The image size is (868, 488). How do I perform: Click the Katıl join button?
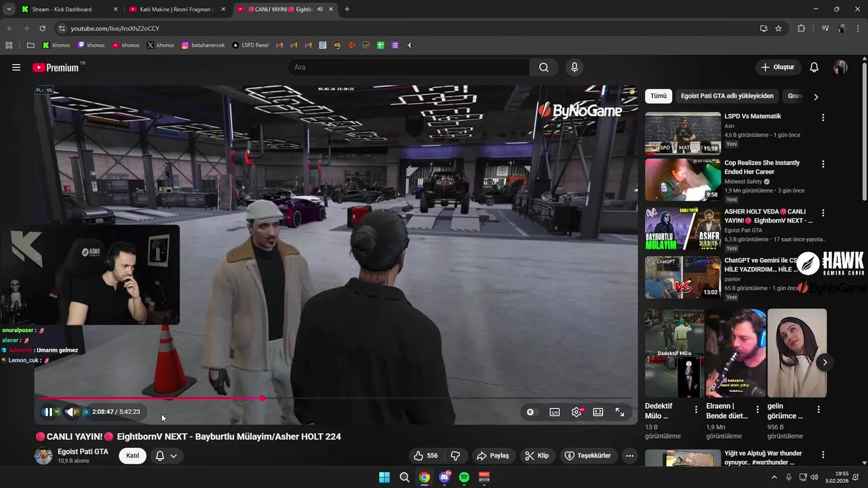(132, 455)
